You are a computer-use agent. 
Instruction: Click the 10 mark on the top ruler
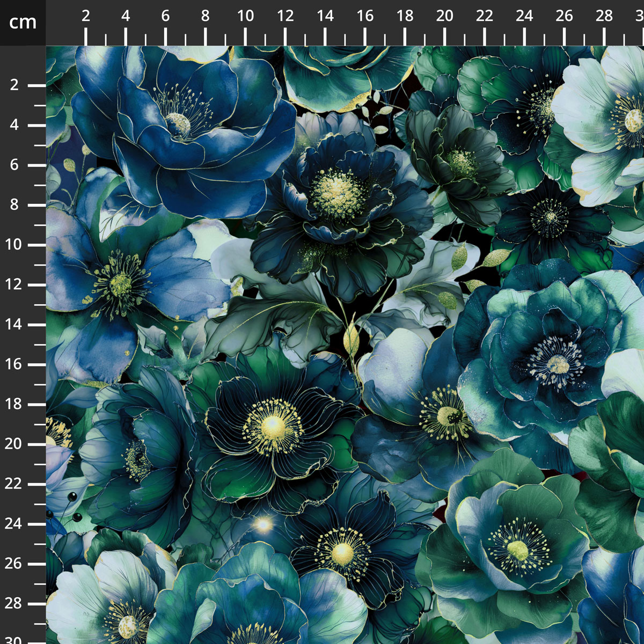[x=245, y=16]
